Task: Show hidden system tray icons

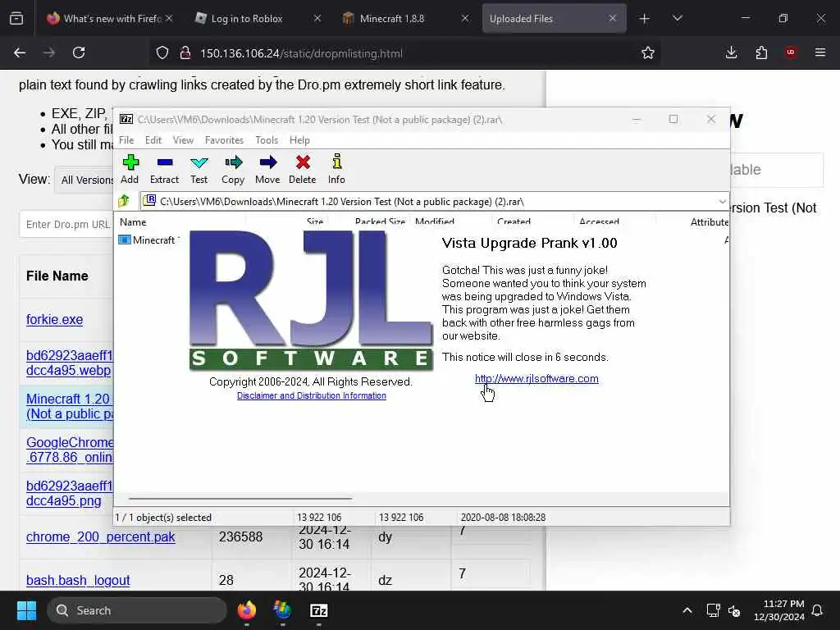Action: [687, 610]
